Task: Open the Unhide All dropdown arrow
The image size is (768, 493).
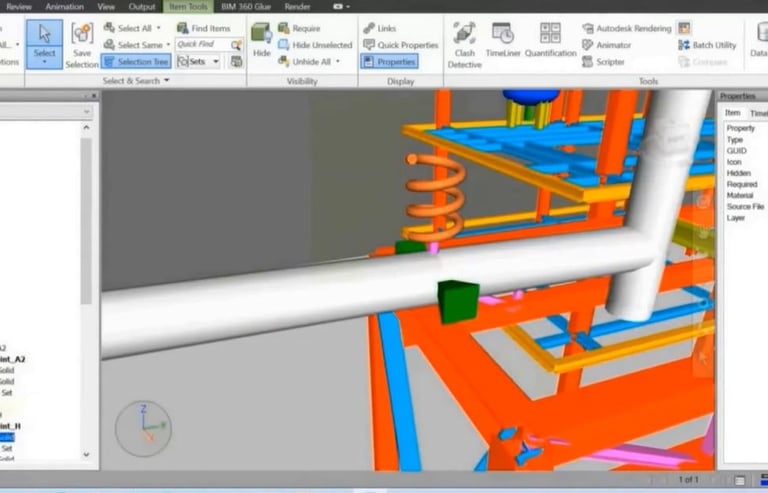Action: coord(337,62)
